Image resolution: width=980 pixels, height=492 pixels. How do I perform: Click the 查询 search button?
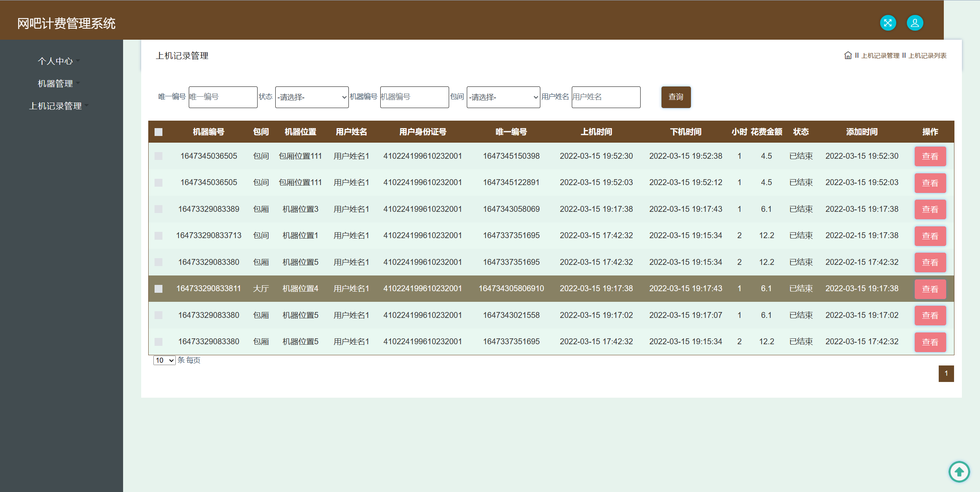click(x=676, y=97)
